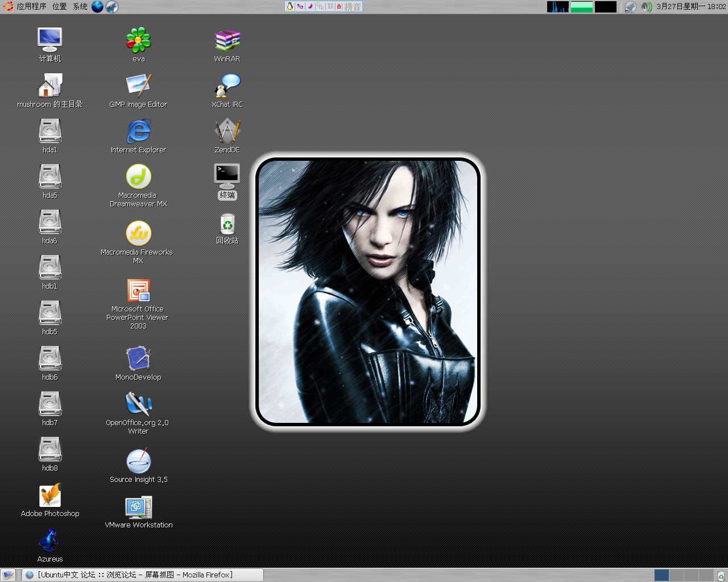Click the 3月27日星期一 18:02 clock
Viewport: 728px width, 582px height.
click(x=691, y=7)
